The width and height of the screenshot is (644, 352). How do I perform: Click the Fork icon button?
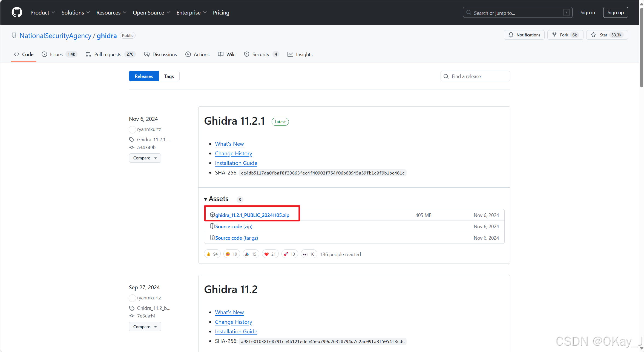tap(554, 35)
